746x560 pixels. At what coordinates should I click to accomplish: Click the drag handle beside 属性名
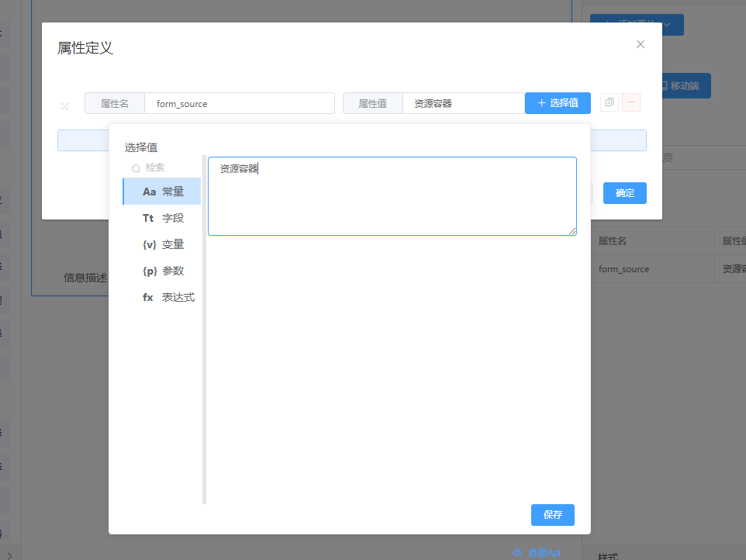65,106
